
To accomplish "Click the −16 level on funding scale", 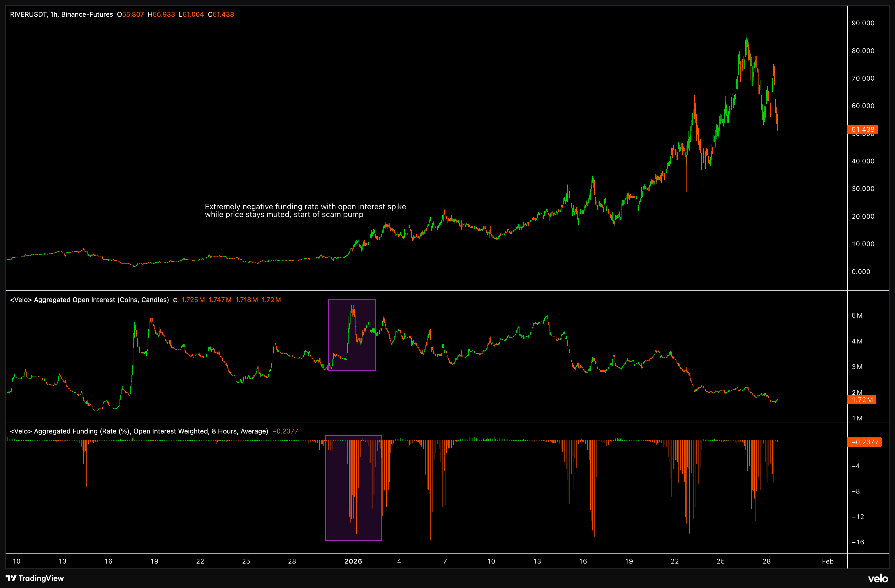I will coord(858,542).
